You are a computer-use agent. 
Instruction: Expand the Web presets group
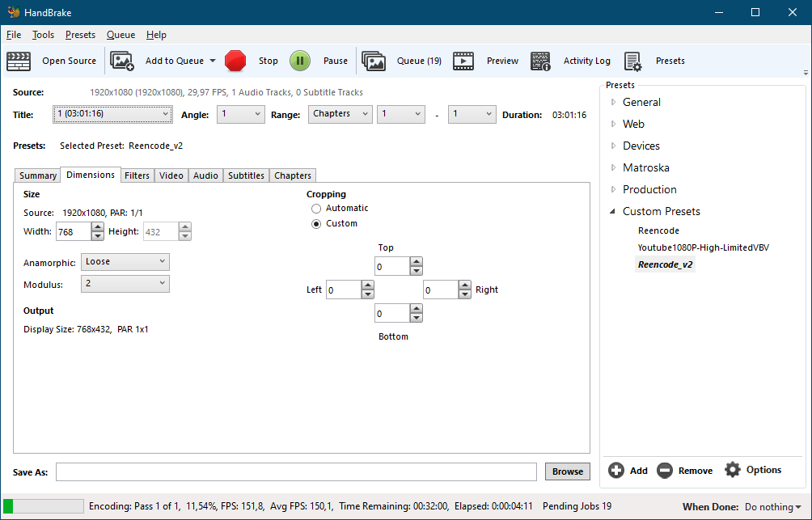click(x=613, y=124)
